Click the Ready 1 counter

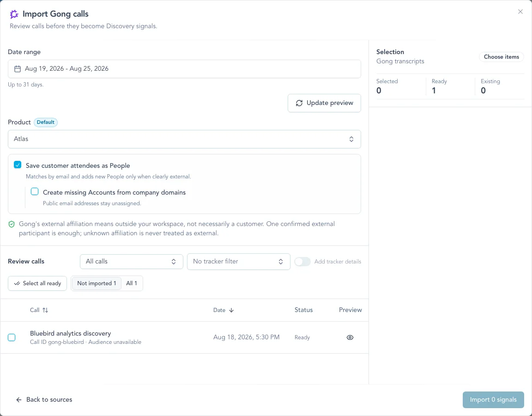[x=439, y=86]
